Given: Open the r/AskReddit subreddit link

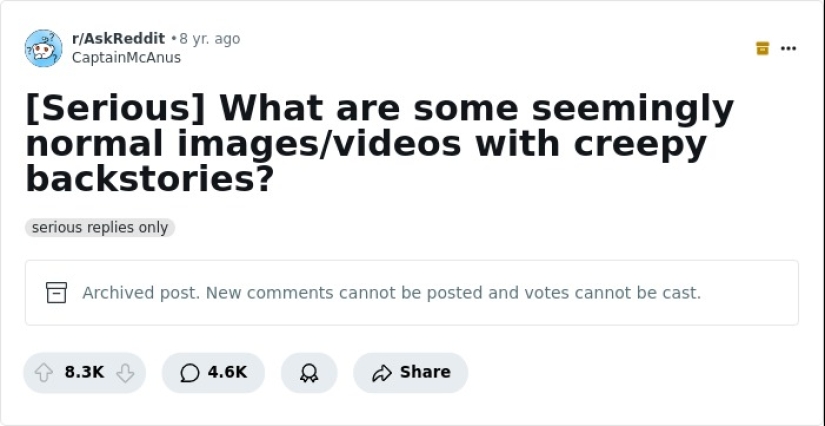Looking at the screenshot, I should (118, 39).
